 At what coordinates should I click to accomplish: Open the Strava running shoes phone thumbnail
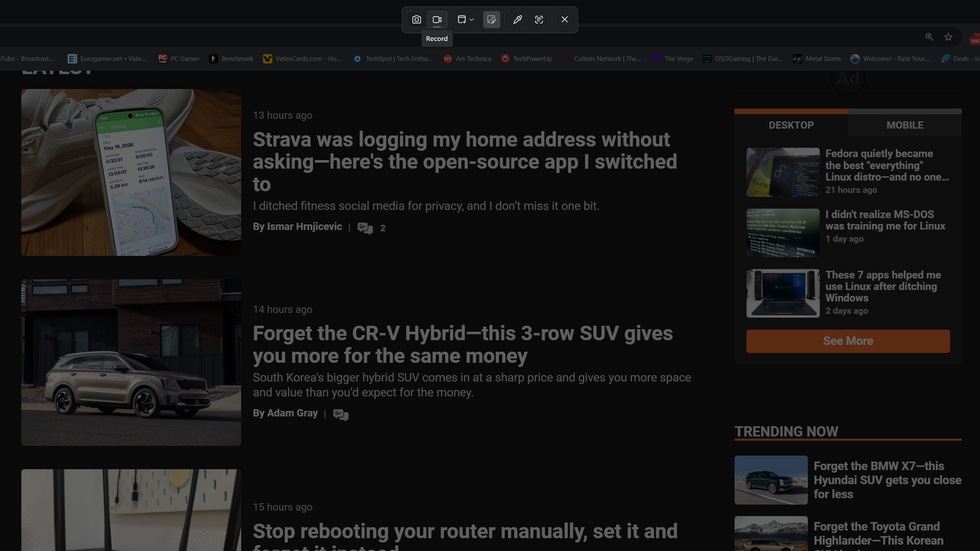[x=131, y=172]
